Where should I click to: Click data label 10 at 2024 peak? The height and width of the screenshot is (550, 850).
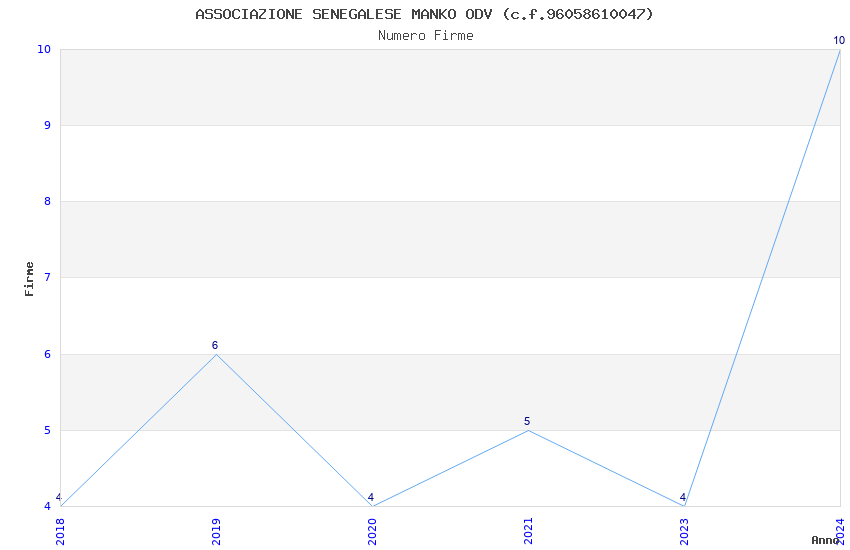click(x=839, y=40)
